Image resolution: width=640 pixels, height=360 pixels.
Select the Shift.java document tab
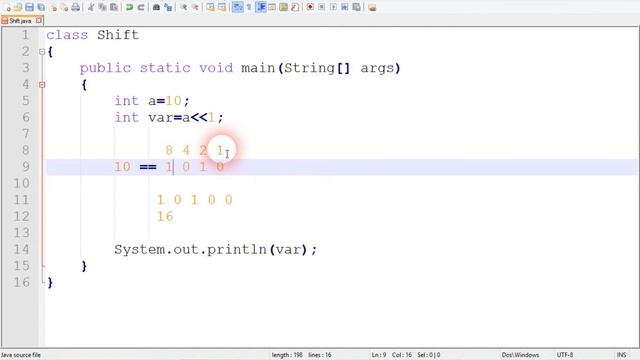tap(20, 20)
